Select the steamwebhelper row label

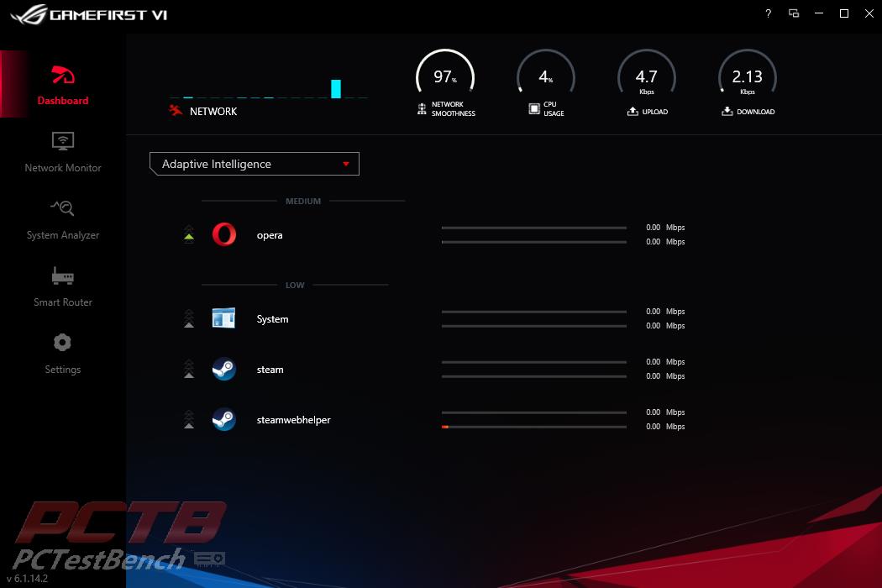(294, 420)
